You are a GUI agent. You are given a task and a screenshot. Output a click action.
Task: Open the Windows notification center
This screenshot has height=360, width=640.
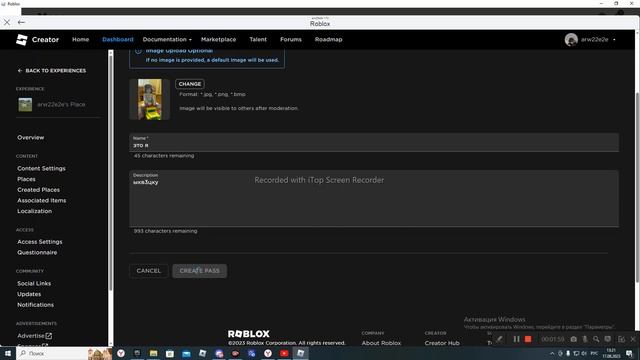(x=629, y=353)
